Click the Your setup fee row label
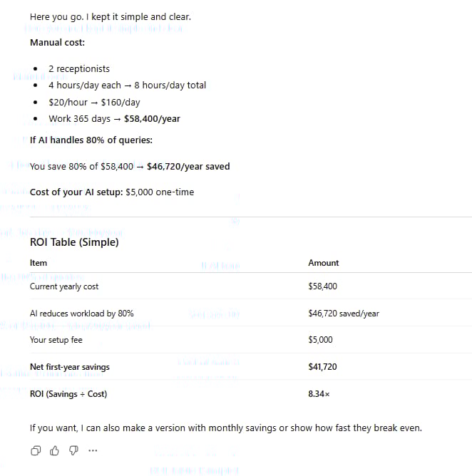 (x=56, y=340)
